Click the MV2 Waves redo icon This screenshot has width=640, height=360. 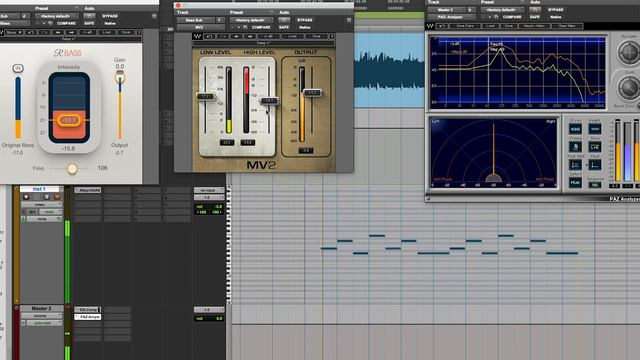pos(222,36)
